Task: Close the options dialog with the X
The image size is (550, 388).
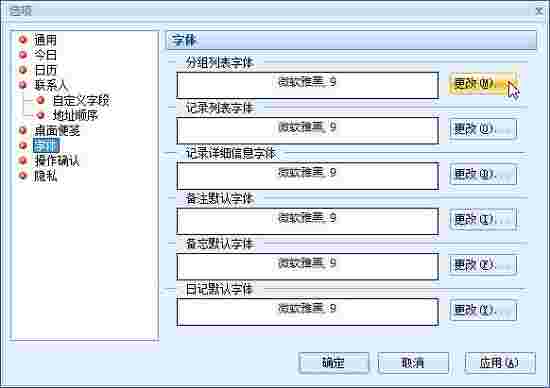Action: pos(539,11)
